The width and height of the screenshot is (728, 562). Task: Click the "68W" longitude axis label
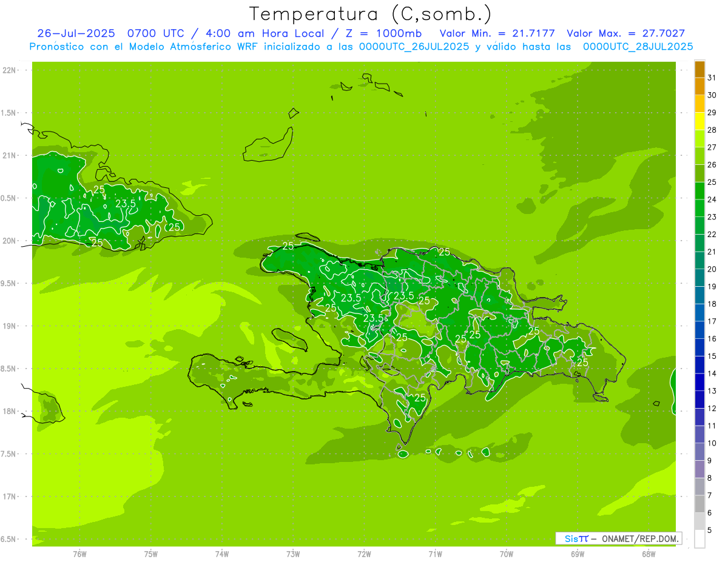click(649, 554)
